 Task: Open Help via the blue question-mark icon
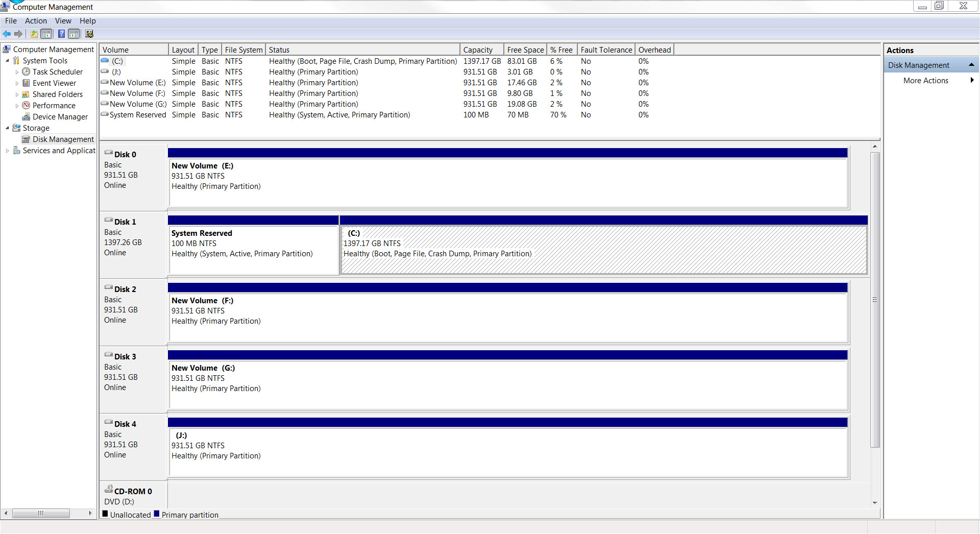(x=61, y=34)
